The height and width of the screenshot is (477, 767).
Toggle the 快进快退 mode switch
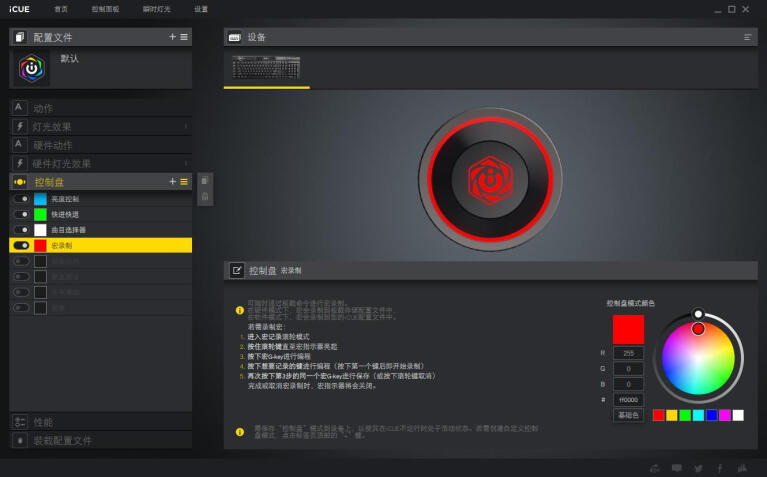coord(21,214)
